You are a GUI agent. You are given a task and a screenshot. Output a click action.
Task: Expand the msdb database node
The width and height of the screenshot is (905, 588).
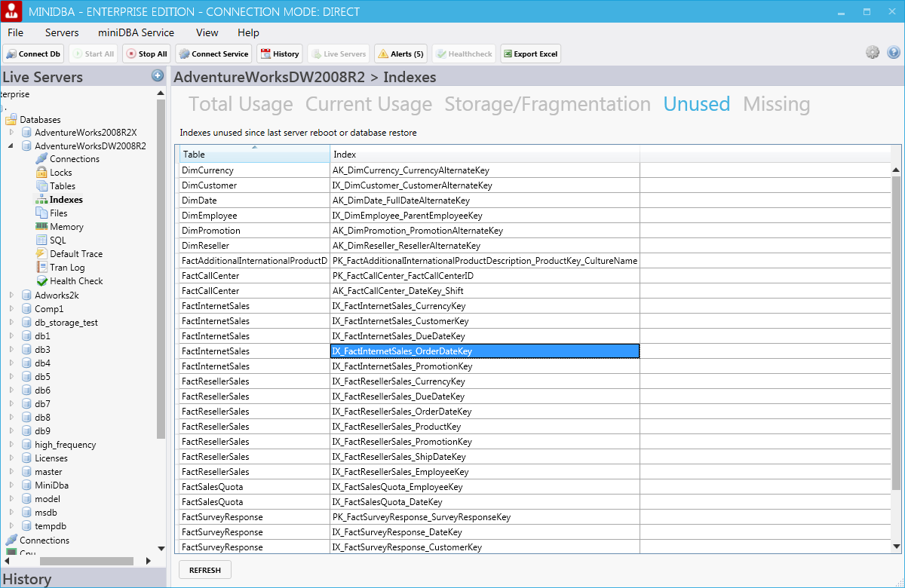(11, 513)
